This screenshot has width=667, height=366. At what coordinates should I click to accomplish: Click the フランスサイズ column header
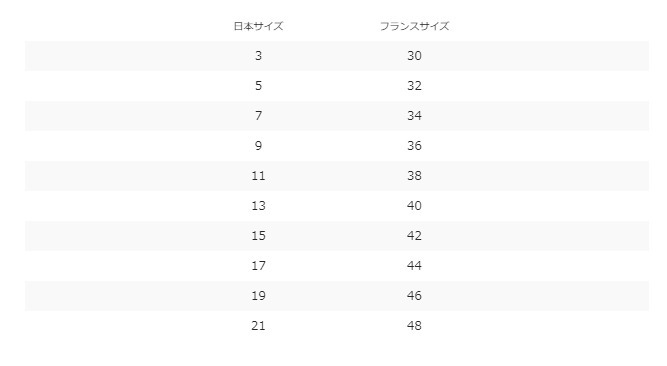tap(414, 26)
